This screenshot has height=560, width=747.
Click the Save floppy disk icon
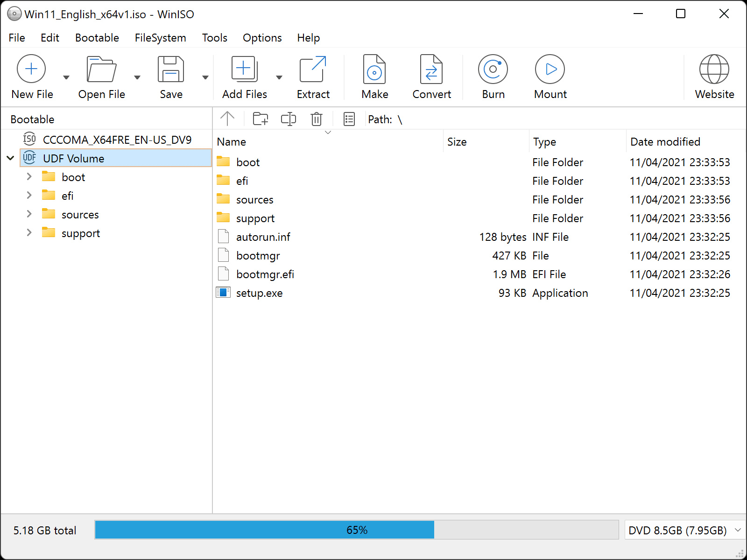pos(171,69)
